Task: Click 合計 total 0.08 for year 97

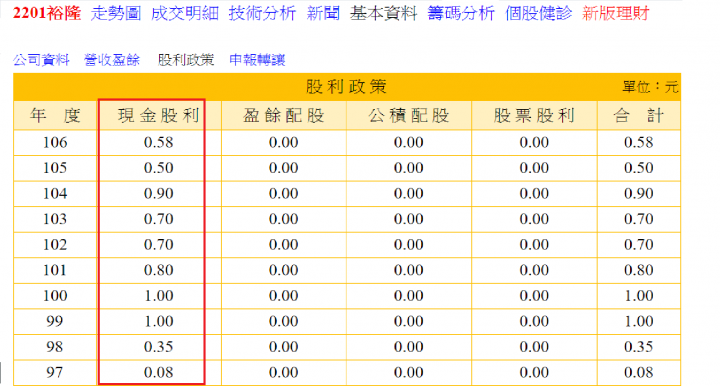Action: click(x=639, y=372)
